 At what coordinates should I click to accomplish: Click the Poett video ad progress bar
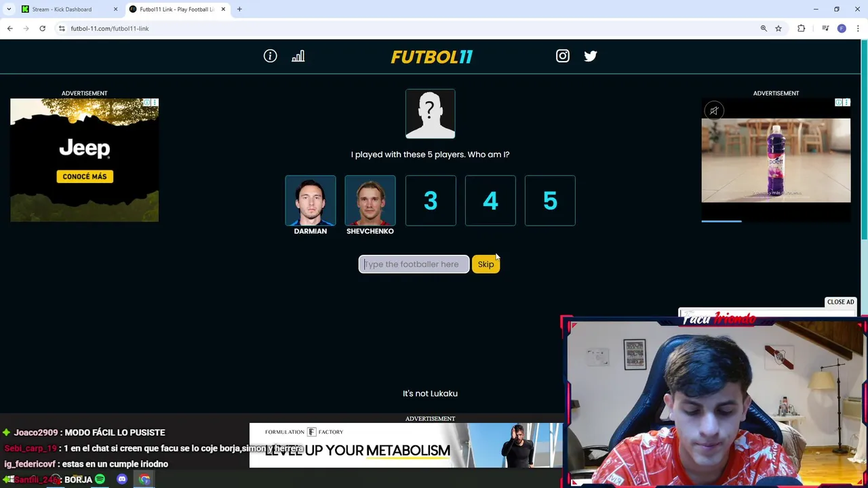(776, 221)
